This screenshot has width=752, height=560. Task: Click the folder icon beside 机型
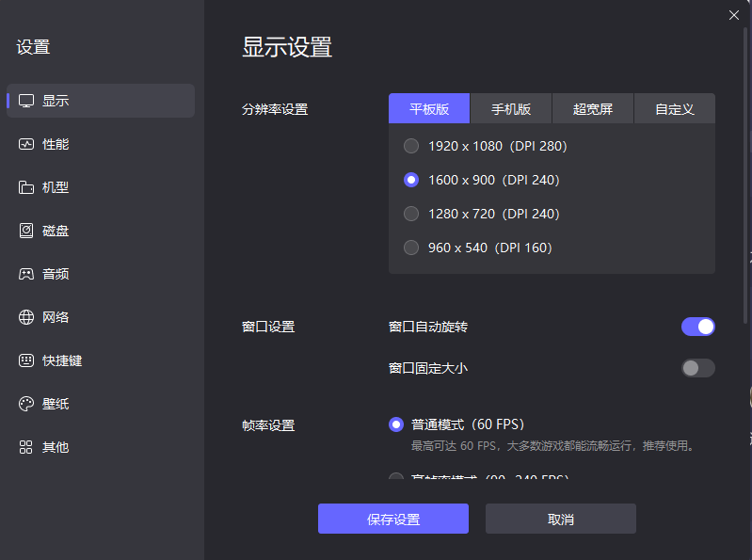click(x=26, y=187)
